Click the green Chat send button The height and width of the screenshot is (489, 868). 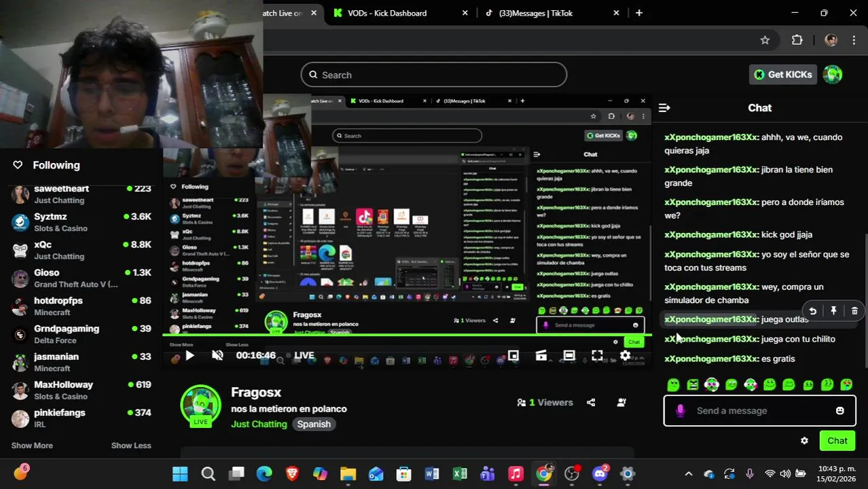click(x=837, y=441)
